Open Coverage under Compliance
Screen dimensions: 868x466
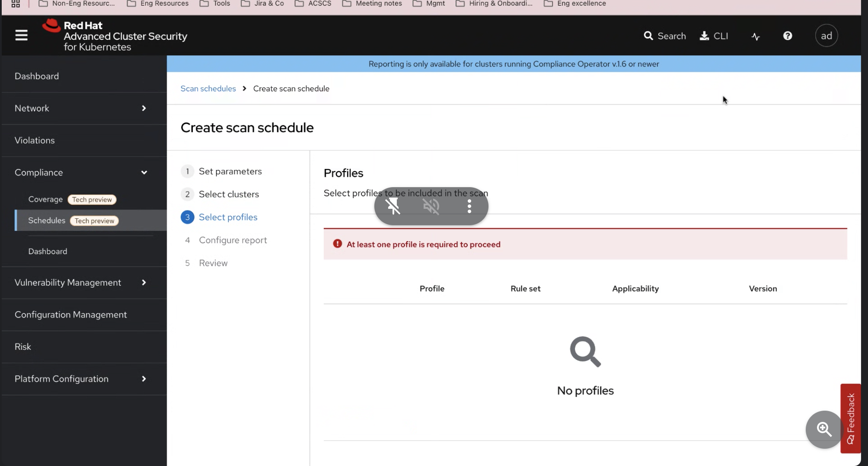click(45, 199)
